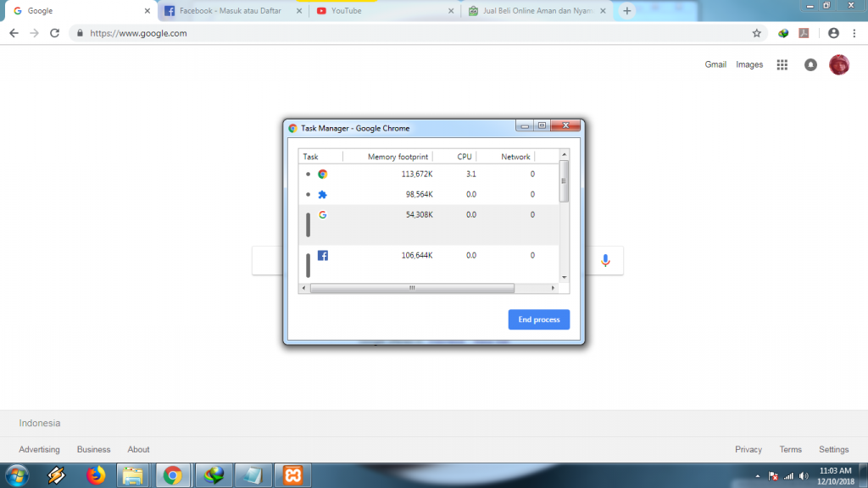The height and width of the screenshot is (488, 868).
Task: Show hidden system tray icons
Action: (758, 476)
